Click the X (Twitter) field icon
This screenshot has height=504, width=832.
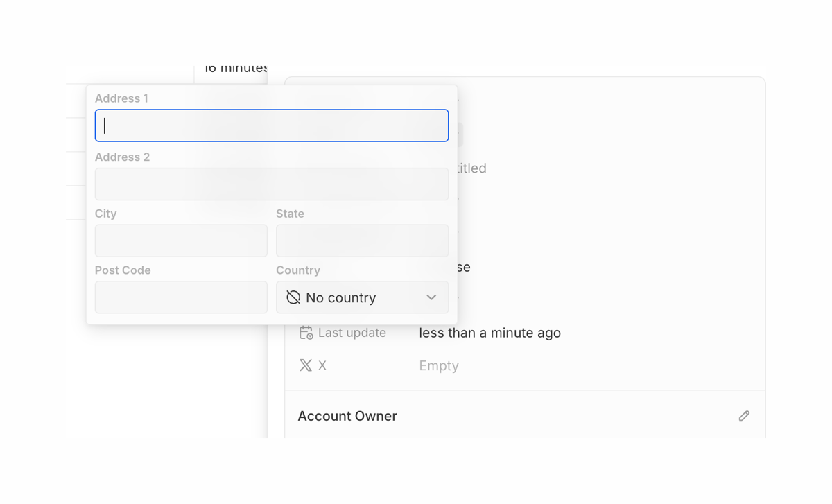click(x=304, y=365)
